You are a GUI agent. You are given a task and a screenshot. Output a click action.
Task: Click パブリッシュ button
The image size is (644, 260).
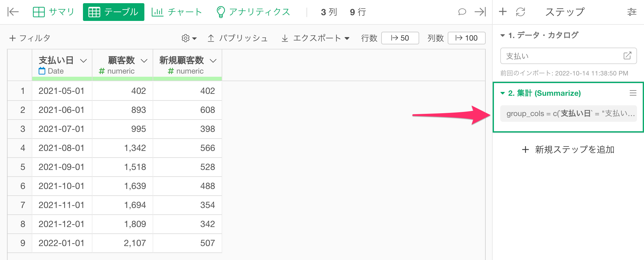pos(237,38)
